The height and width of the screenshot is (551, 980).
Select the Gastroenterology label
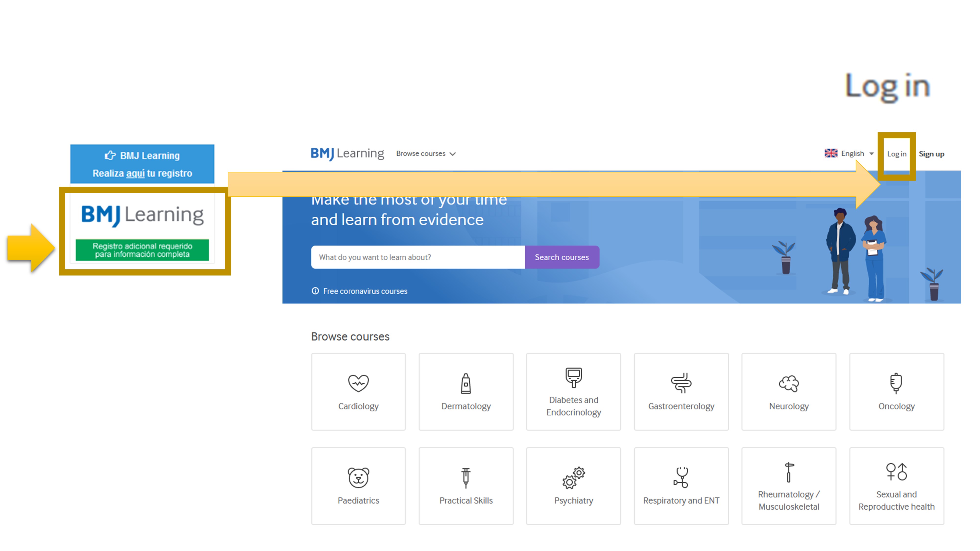[x=681, y=406]
